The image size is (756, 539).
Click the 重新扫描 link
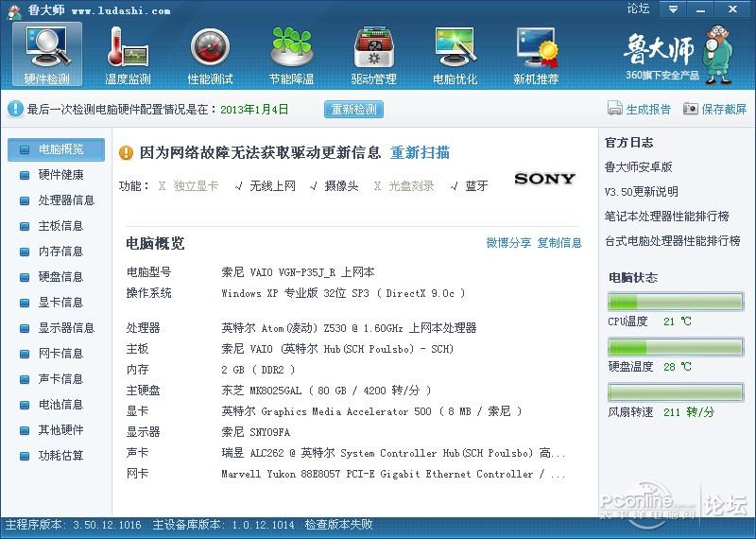click(x=420, y=153)
